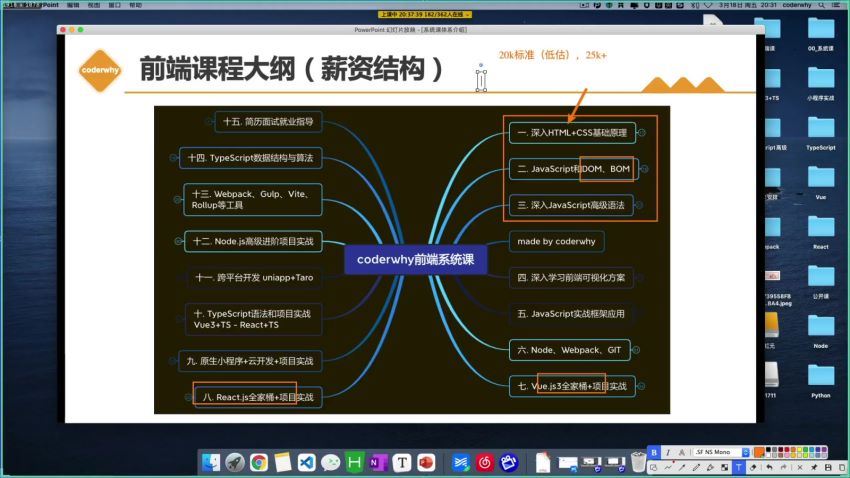Pick the purple color swatch
This screenshot has width=850, height=478.
(825, 450)
